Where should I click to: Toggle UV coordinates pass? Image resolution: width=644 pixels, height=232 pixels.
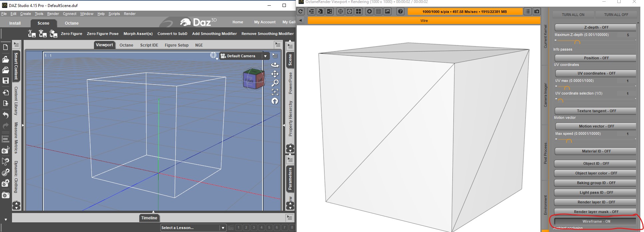(x=596, y=73)
